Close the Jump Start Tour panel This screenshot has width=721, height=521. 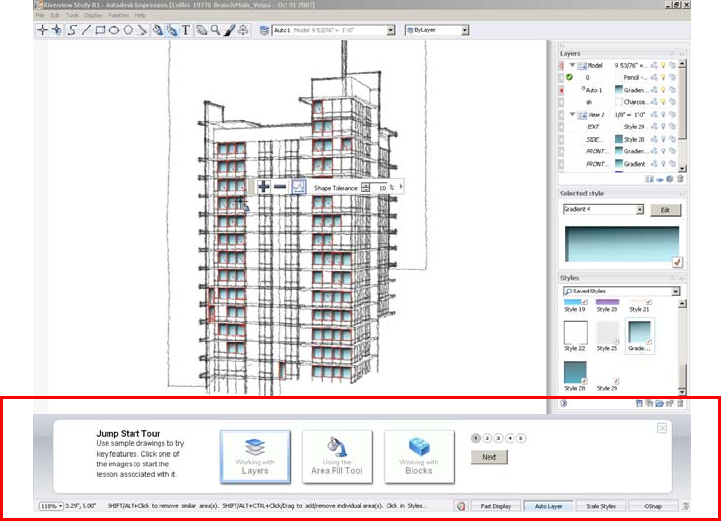tap(662, 428)
